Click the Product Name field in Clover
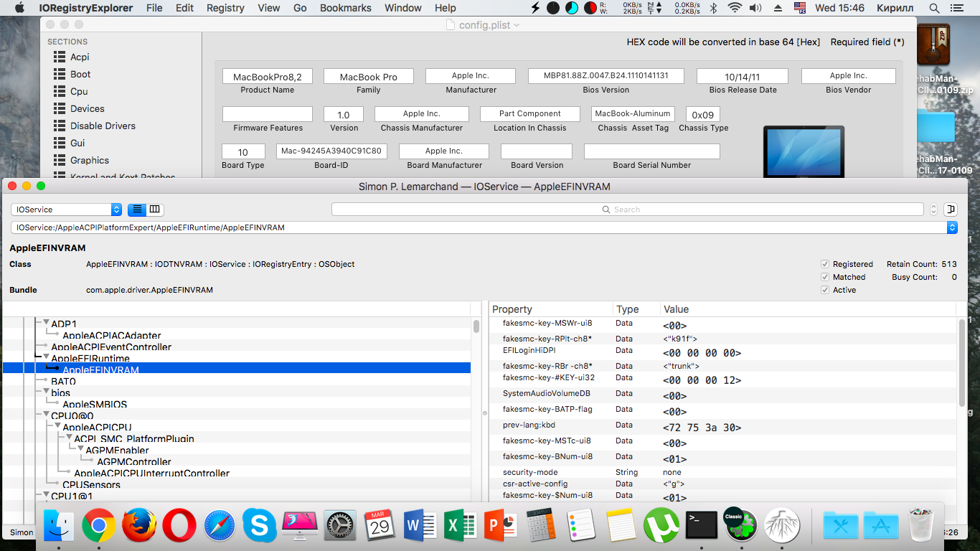Screen dimensions: 980x551 268,77
